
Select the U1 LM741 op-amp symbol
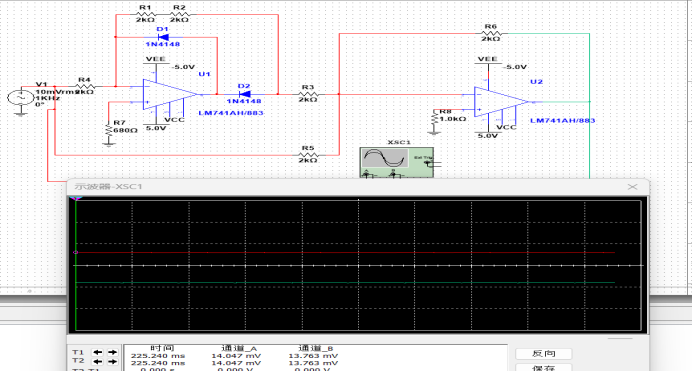point(170,94)
